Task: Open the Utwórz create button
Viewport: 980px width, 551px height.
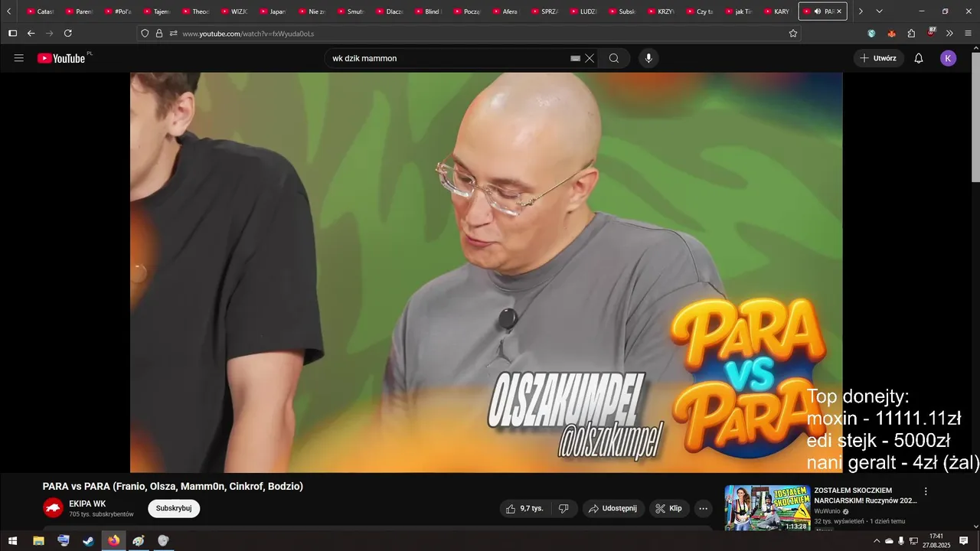Action: tap(879, 58)
